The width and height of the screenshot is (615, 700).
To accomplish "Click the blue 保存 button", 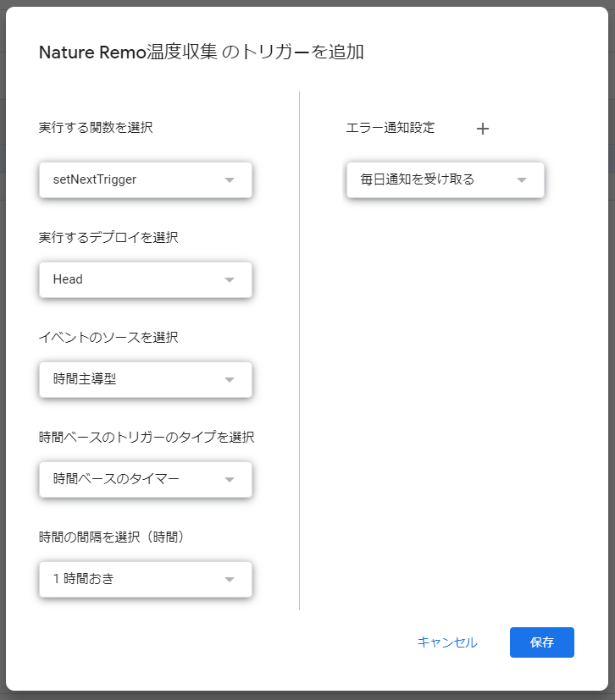I will click(542, 642).
